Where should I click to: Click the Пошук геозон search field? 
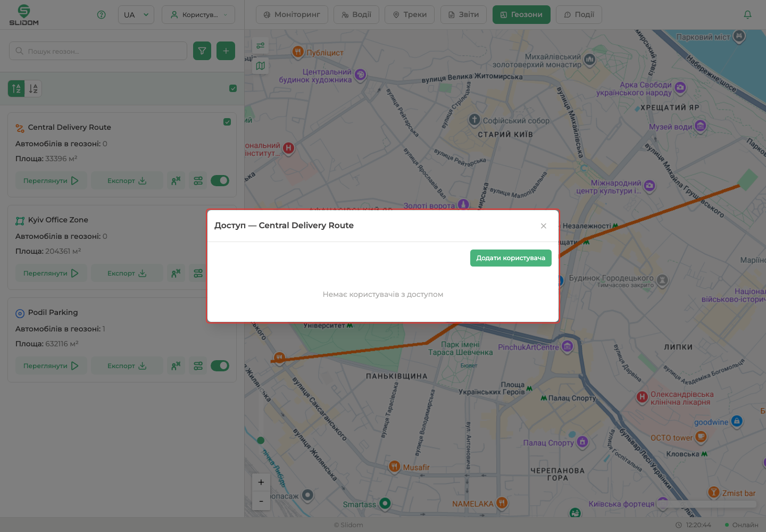pos(98,51)
